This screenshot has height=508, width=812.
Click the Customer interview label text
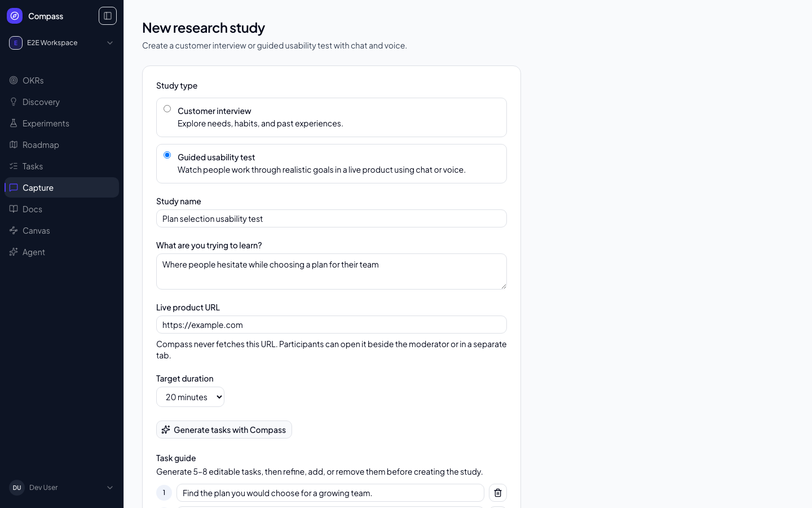(x=214, y=111)
